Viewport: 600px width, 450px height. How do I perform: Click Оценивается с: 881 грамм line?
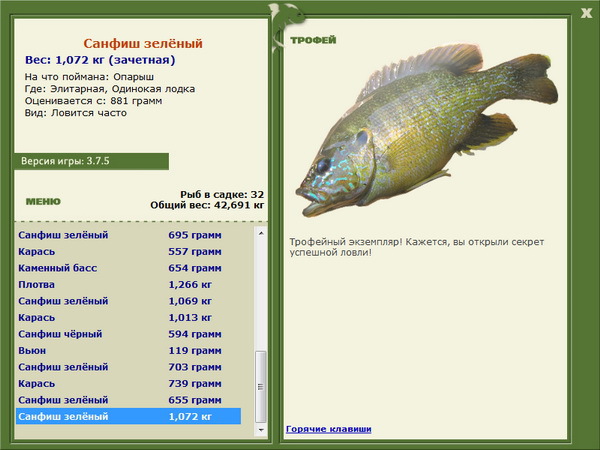coord(93,101)
